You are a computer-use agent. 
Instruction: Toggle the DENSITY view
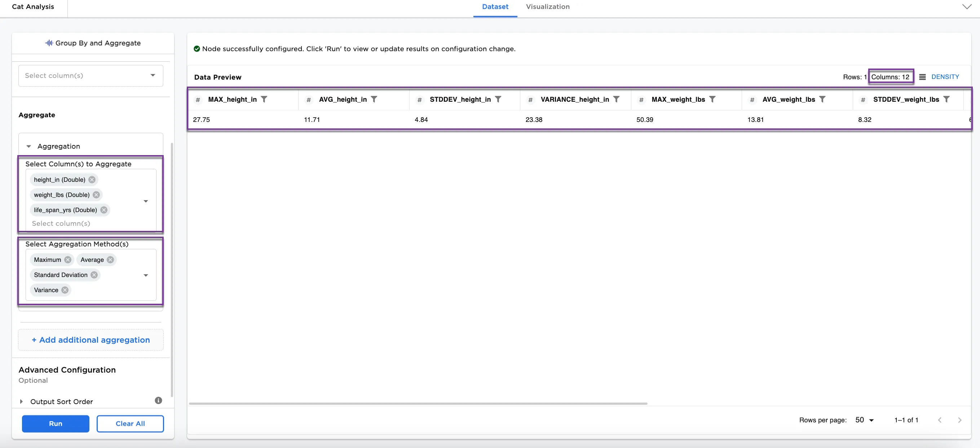click(x=945, y=77)
